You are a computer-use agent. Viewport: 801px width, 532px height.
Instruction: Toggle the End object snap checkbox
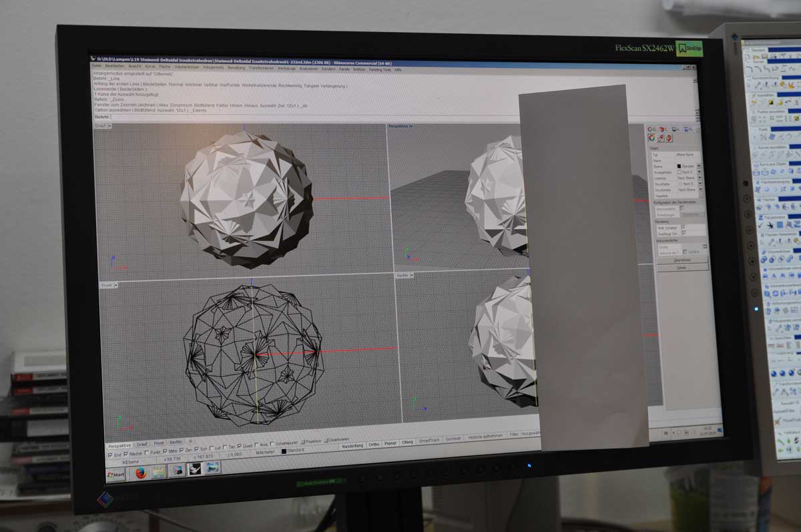pyautogui.click(x=111, y=454)
